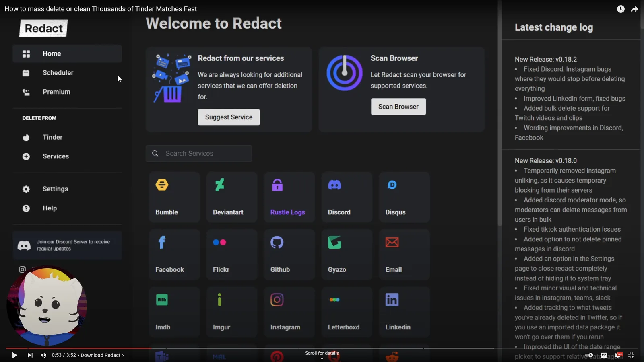The image size is (644, 362).
Task: Click the Redact logo
Action: click(43, 28)
